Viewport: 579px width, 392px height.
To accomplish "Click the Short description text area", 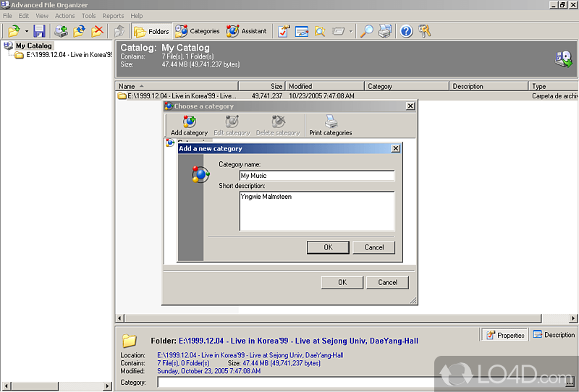I will (317, 211).
